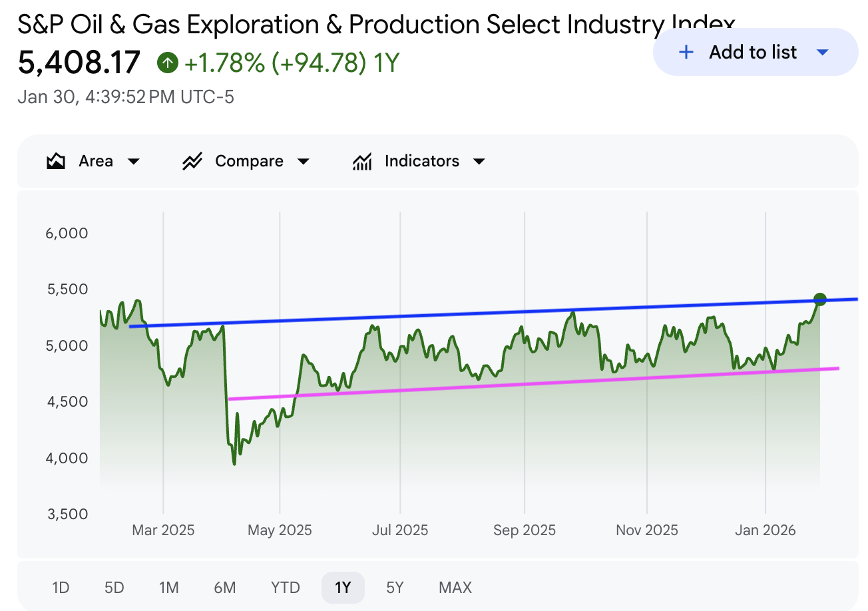Click the plus icon in Add to list

(686, 52)
